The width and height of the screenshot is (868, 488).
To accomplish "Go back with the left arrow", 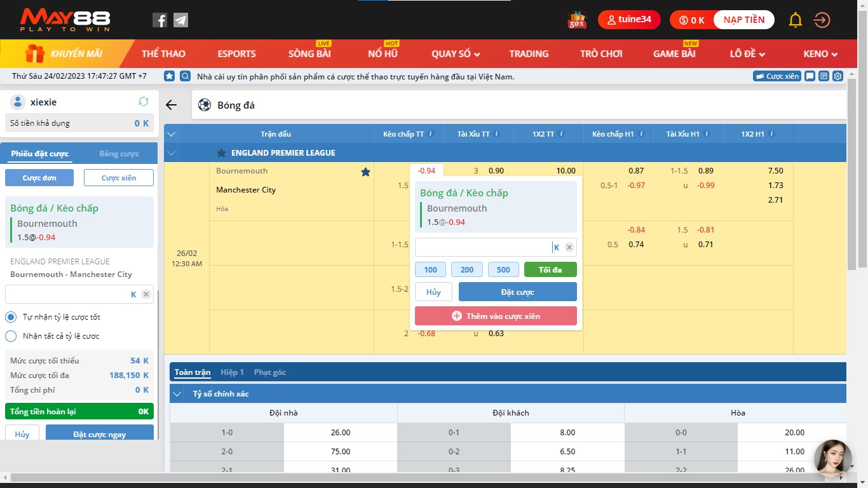I will [171, 105].
